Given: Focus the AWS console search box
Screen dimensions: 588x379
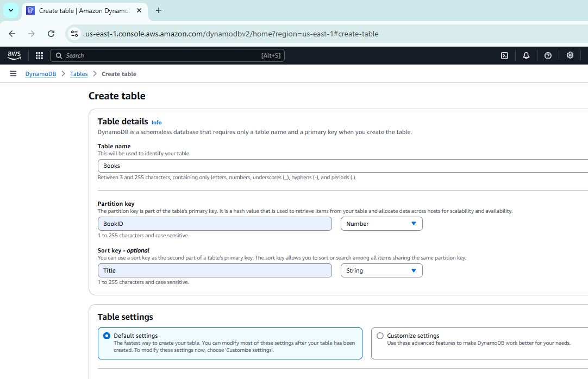Looking at the screenshot, I should coord(167,55).
